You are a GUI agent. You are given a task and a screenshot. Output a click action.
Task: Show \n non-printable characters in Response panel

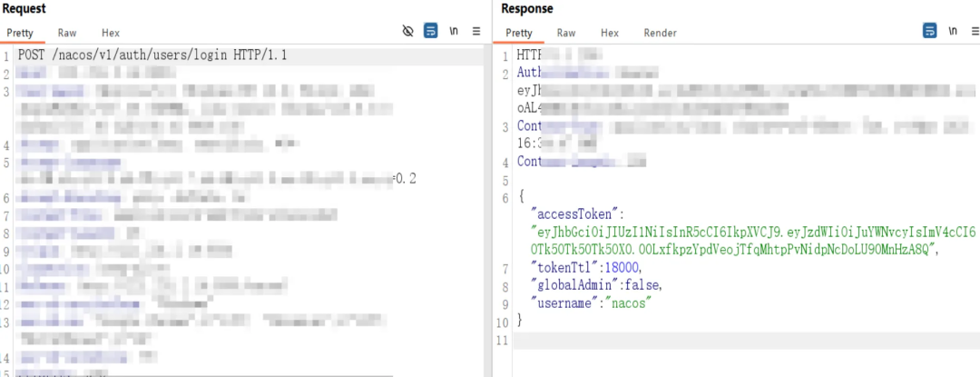coord(952,31)
